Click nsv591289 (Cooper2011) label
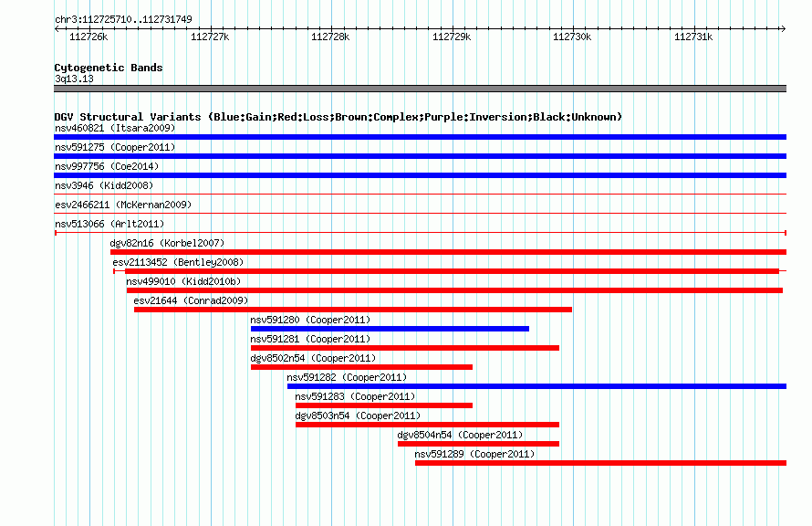812x526 pixels. (474, 454)
